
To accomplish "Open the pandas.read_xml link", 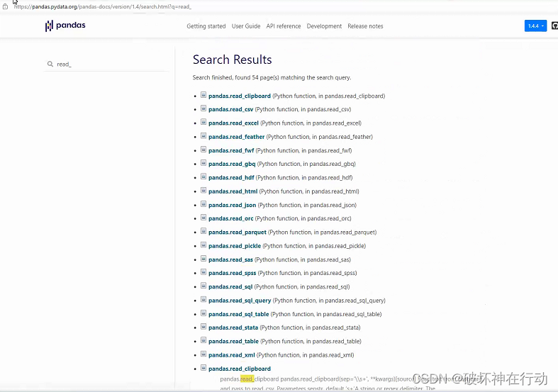I will coord(232,355).
